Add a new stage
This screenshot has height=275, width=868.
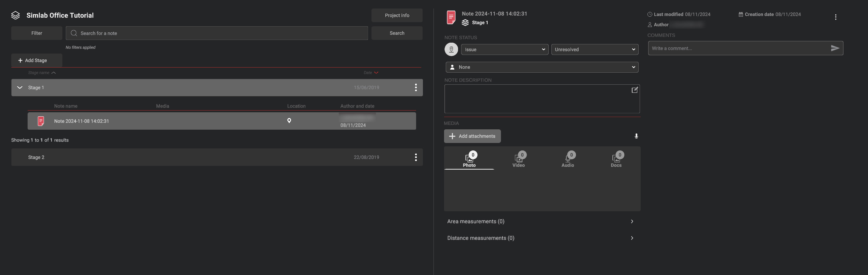[37, 60]
